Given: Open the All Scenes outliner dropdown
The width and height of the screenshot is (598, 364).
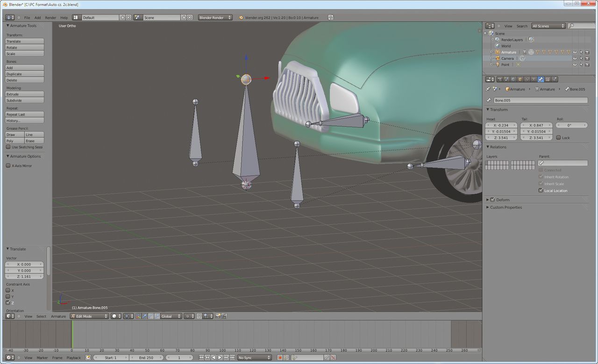Looking at the screenshot, I should coord(548,26).
